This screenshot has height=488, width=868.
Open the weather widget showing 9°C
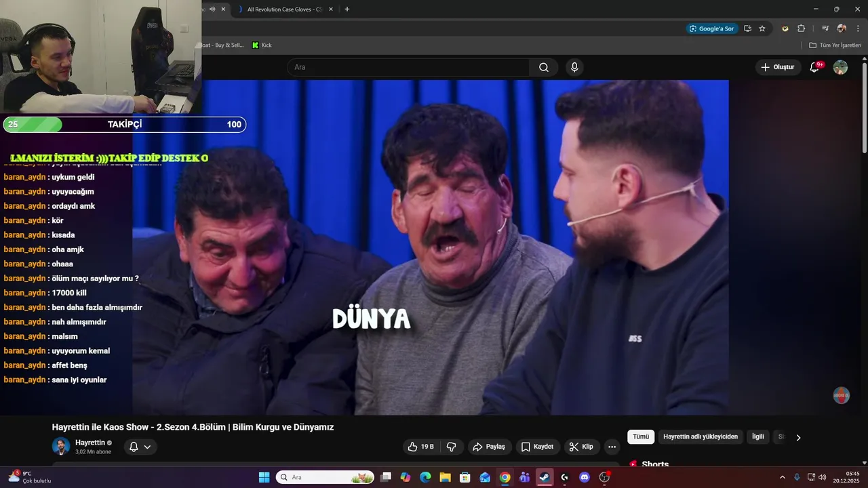coord(28,477)
